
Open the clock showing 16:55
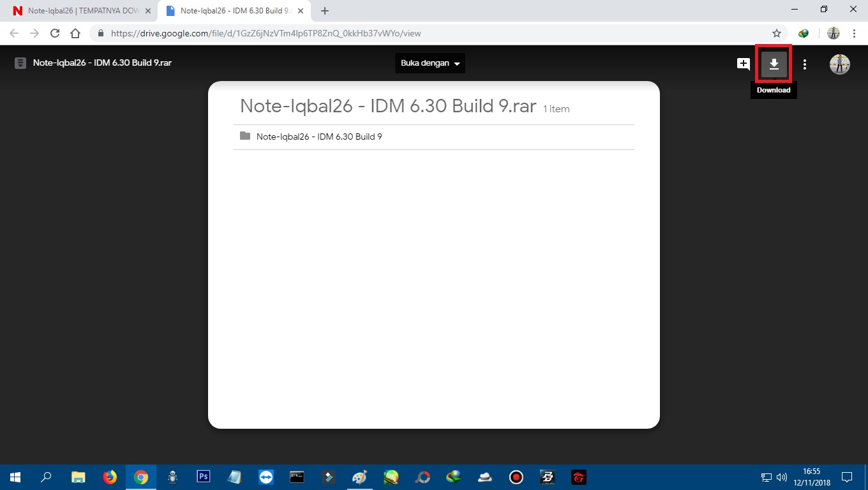812,477
